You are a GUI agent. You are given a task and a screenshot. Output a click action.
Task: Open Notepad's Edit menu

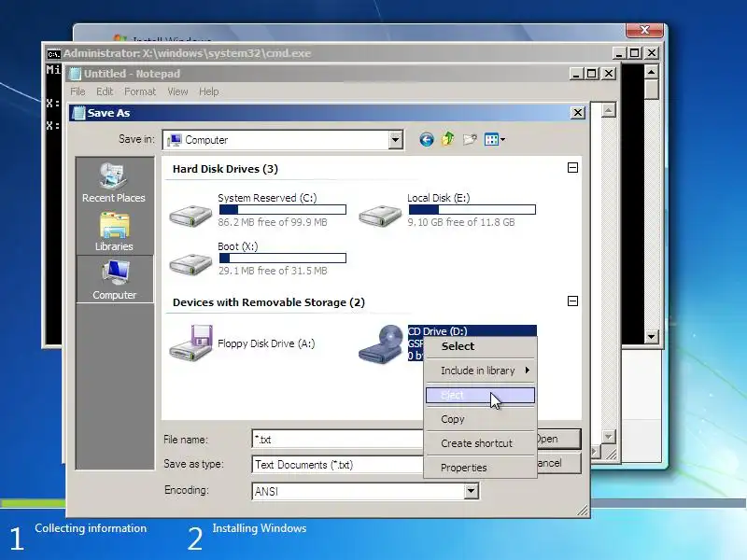pos(105,91)
